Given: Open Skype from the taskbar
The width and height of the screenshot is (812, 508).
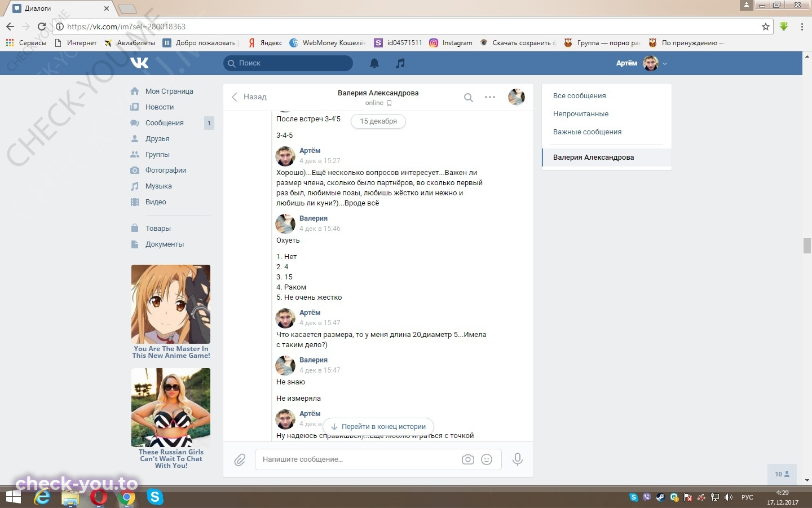Looking at the screenshot, I should [x=155, y=497].
